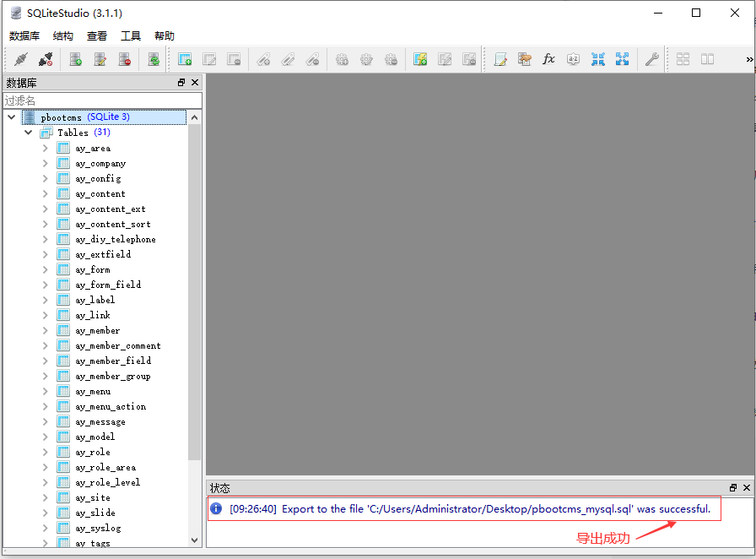Show hidden toolbar items via » overflow
Screen dimensions: 756x559
(749, 59)
